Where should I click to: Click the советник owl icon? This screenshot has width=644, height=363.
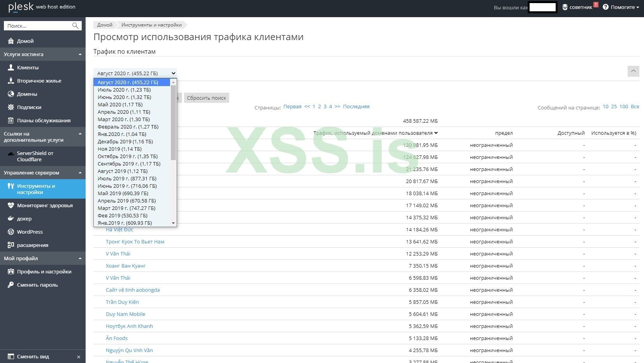point(564,7)
